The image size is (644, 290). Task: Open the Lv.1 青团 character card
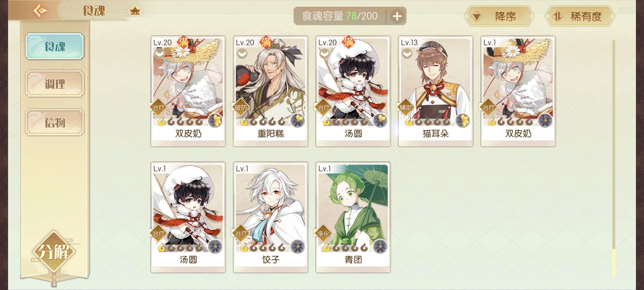(353, 217)
